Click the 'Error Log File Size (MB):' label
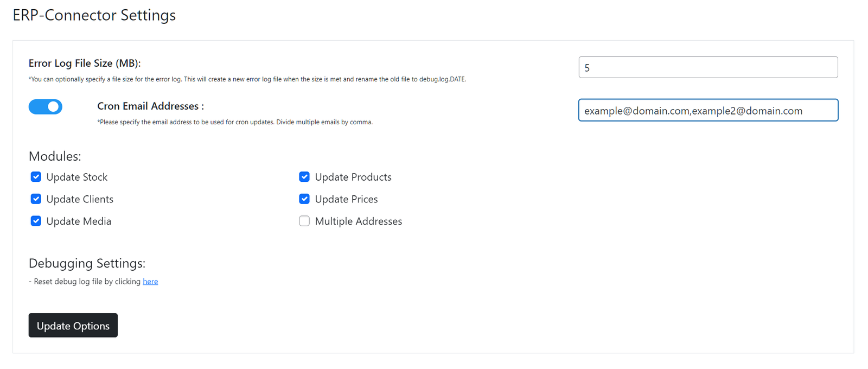 (85, 63)
